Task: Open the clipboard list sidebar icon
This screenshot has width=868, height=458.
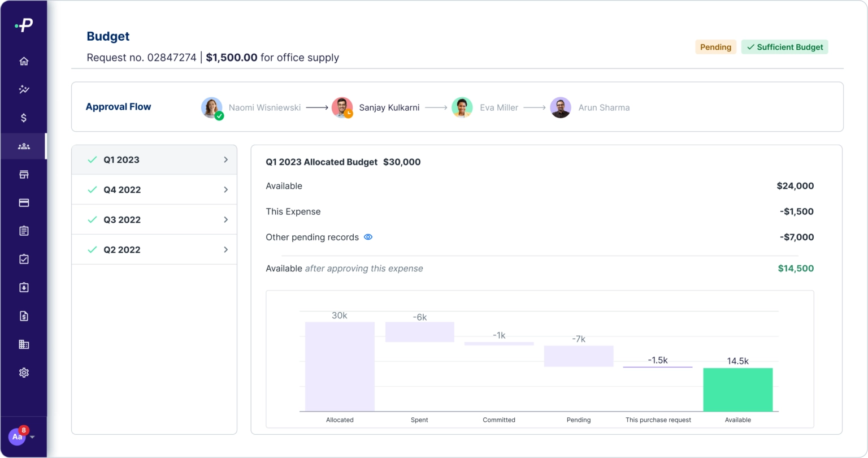Action: tap(24, 231)
